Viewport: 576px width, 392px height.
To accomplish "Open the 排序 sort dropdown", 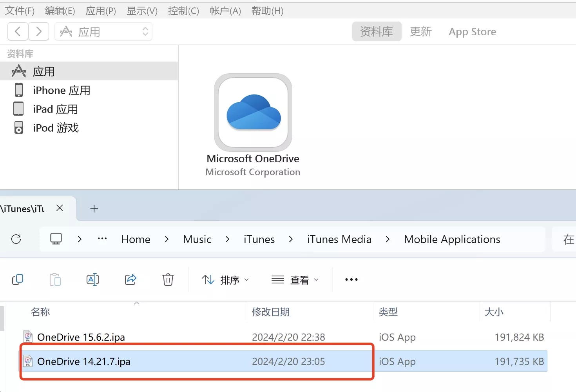I will coord(225,280).
